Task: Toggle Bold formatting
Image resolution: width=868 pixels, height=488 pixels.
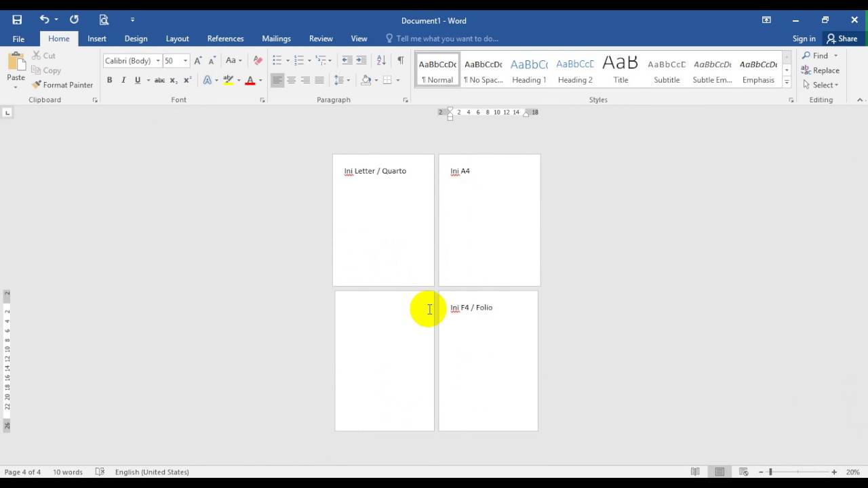Action: pyautogui.click(x=109, y=80)
